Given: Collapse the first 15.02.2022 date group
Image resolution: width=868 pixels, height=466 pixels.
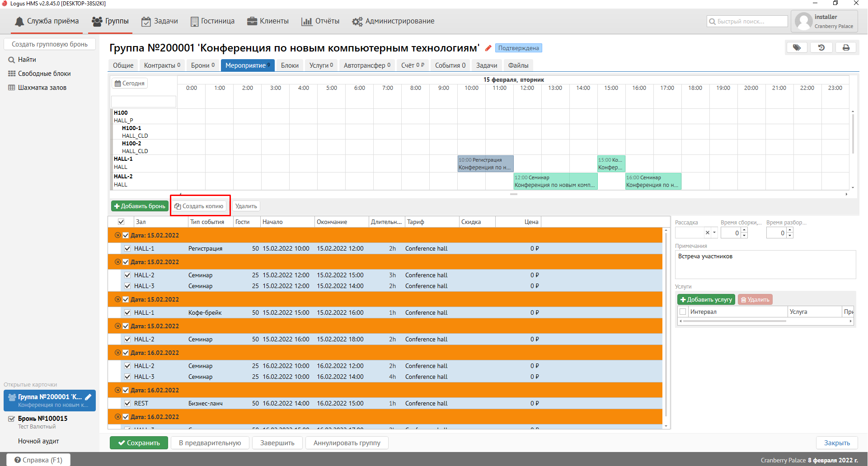Looking at the screenshot, I should (117, 235).
